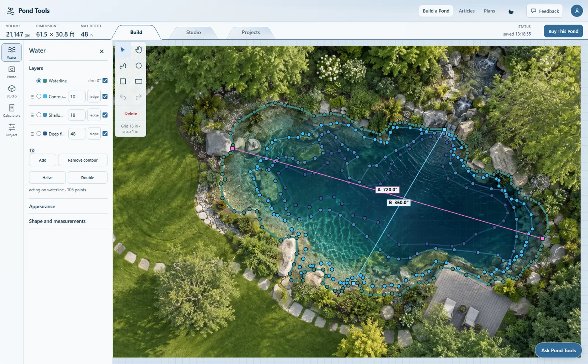588x364 pixels.
Task: Click the Remove contour button
Action: (83, 160)
